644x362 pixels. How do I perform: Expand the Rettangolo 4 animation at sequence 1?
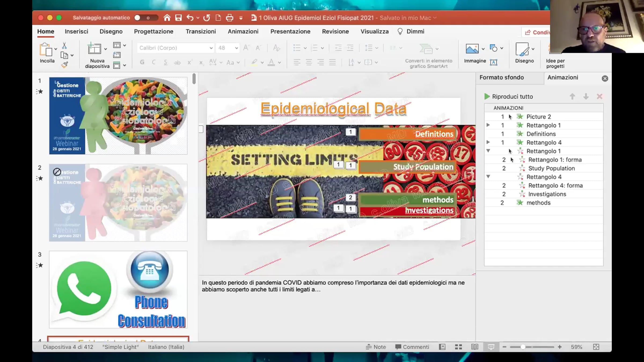(488, 142)
